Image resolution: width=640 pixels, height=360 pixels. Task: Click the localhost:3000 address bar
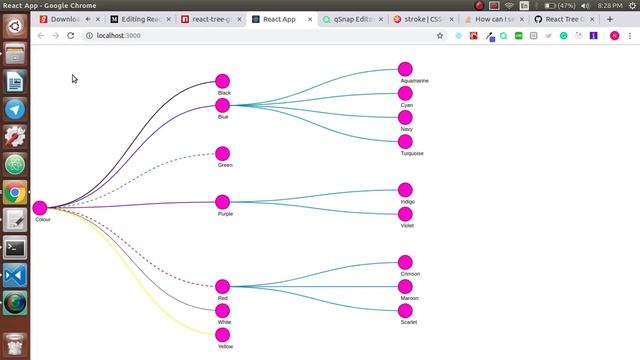tap(261, 36)
